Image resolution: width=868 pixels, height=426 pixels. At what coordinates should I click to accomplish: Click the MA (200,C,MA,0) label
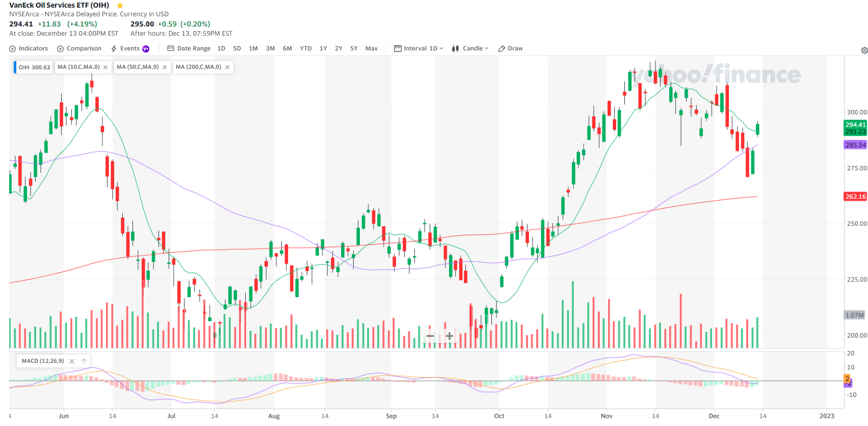199,67
